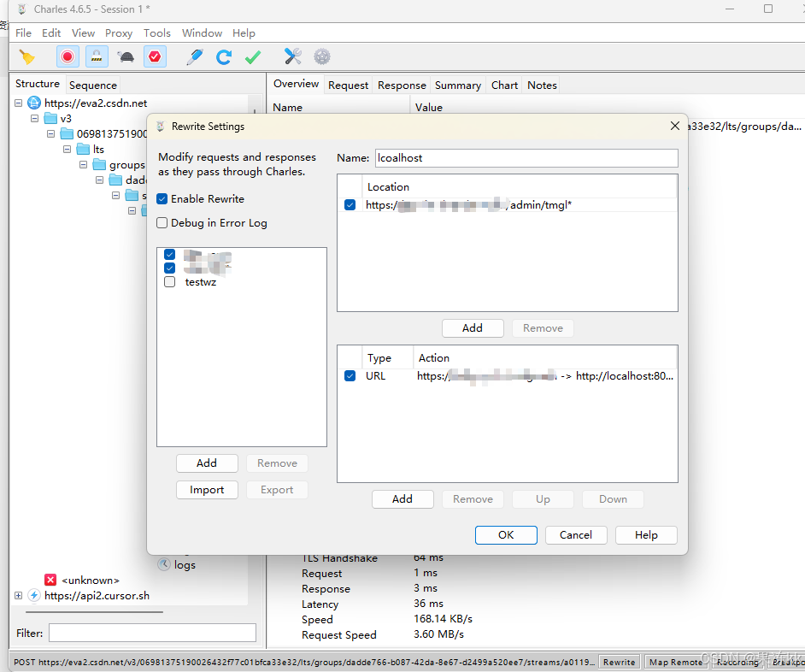
Task: Uncheck the second rewrite set checkbox
Action: tap(169, 268)
